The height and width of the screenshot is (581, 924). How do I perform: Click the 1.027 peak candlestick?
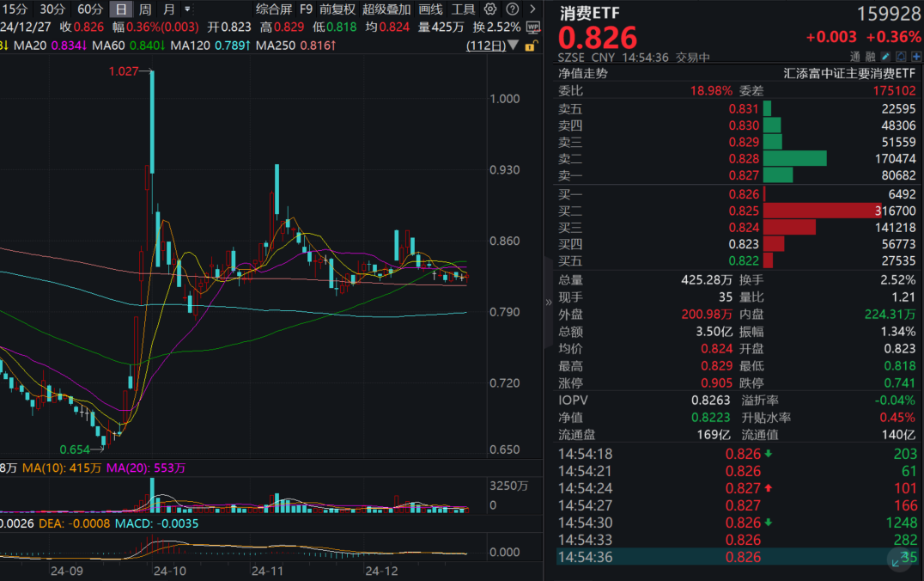pyautogui.click(x=152, y=120)
